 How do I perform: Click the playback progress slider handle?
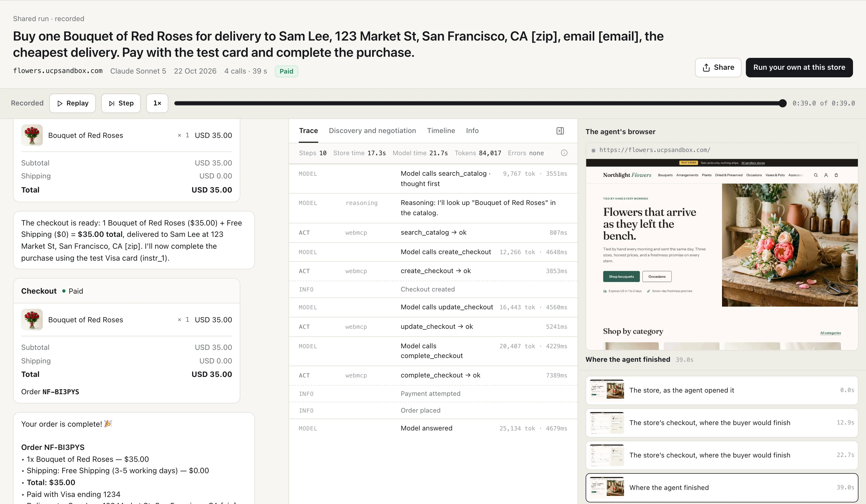pyautogui.click(x=782, y=103)
